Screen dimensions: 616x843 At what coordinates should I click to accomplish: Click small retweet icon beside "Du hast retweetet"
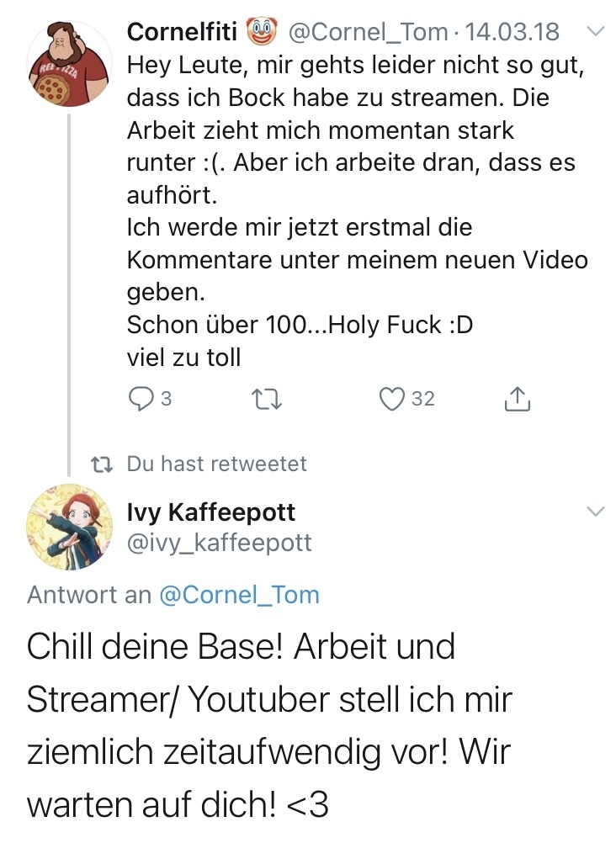point(103,464)
